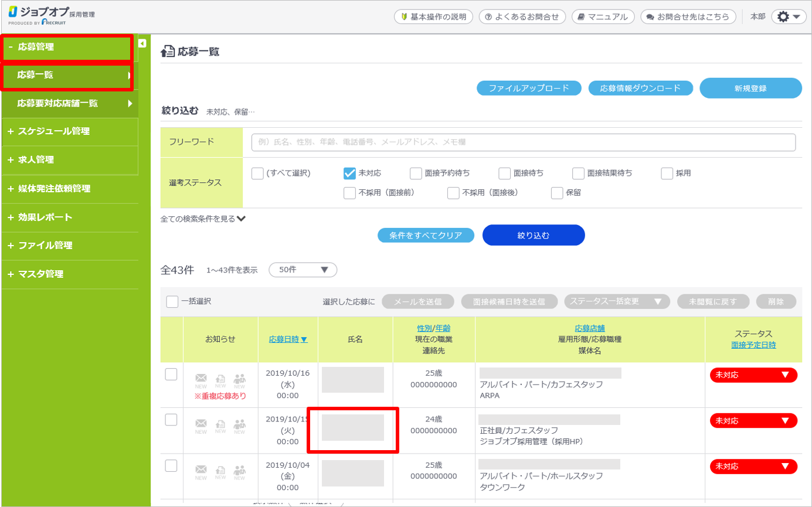
Task: Open 応募要対応店舗一覧 in sidebar
Action: pos(57,103)
